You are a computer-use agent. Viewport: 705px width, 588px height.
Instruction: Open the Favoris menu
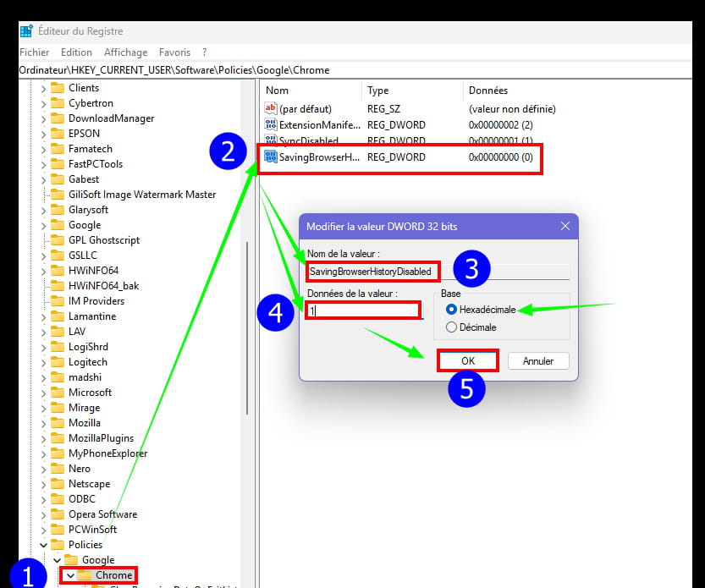tap(174, 52)
